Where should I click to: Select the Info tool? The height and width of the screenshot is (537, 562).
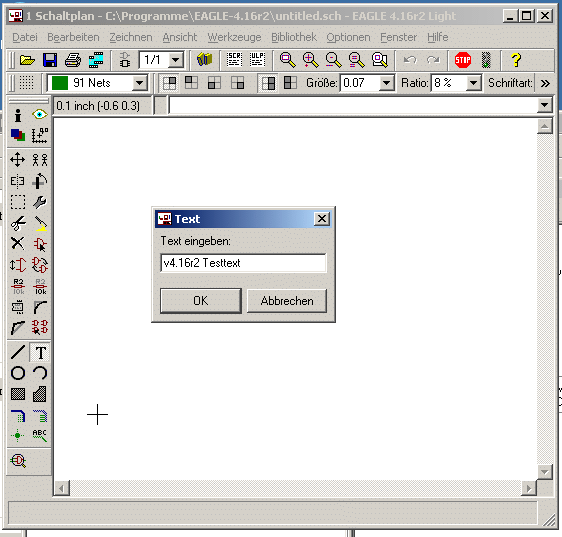click(x=18, y=115)
